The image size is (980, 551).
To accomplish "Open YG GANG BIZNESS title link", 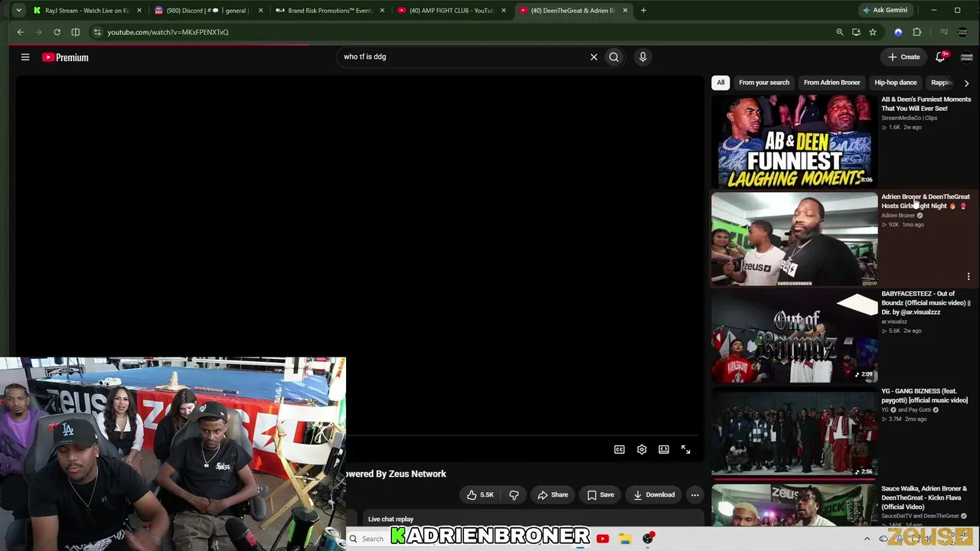I will point(924,396).
